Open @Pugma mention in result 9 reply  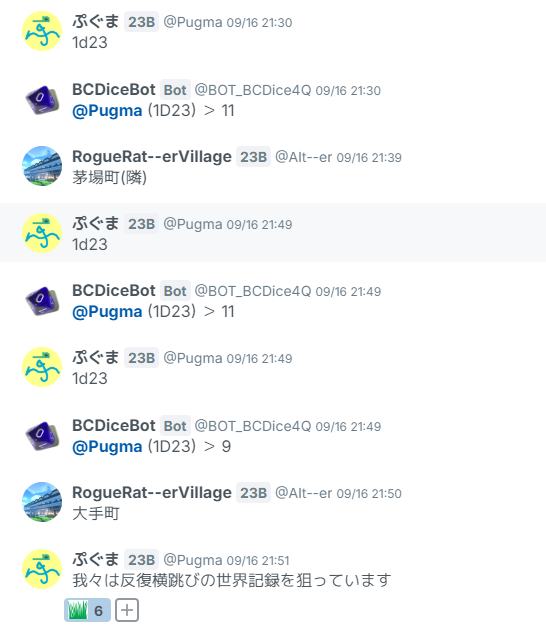click(107, 447)
